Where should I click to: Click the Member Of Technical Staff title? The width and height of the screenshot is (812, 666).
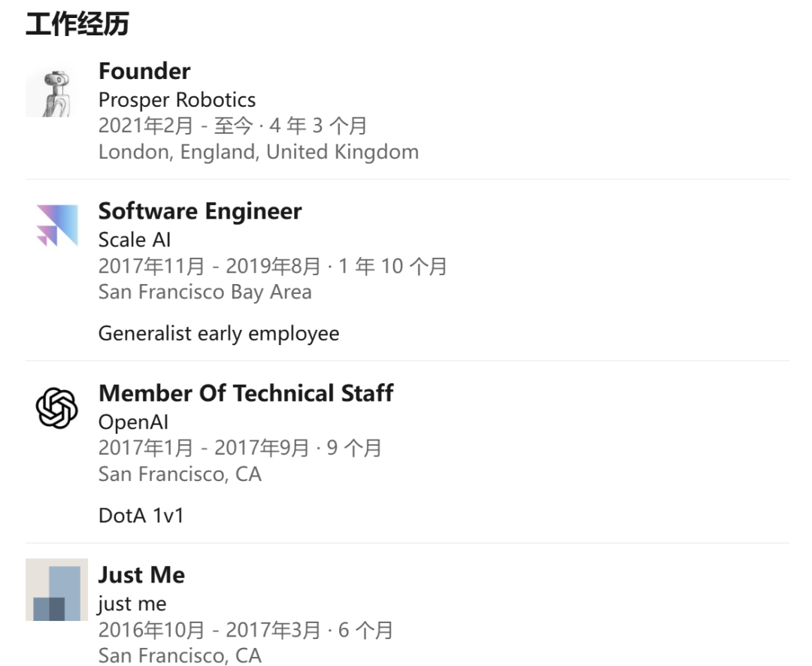pyautogui.click(x=246, y=393)
